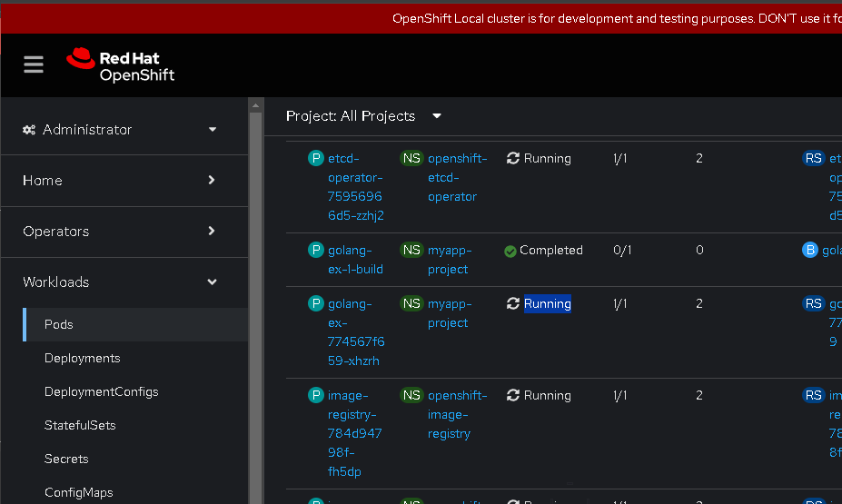Image resolution: width=842 pixels, height=504 pixels.
Task: Open the openshift-etcd-operator namespace link
Action: (x=458, y=178)
